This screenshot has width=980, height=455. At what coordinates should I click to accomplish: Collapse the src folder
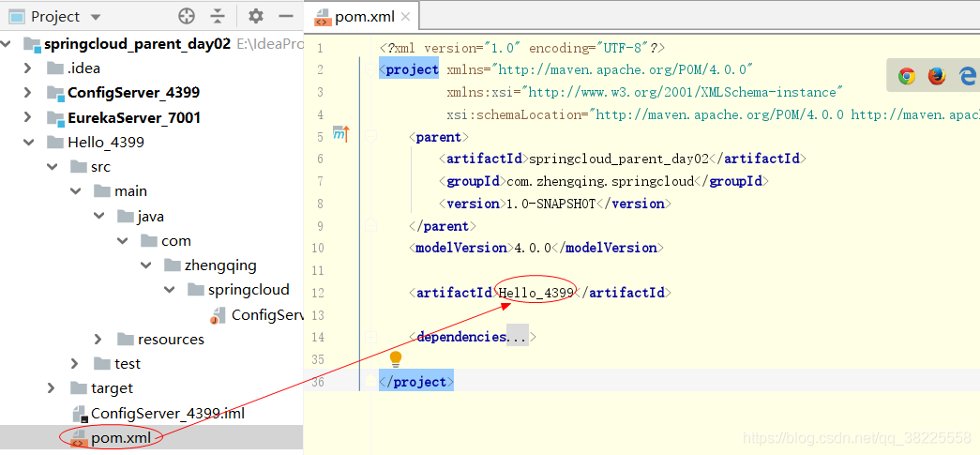click(x=52, y=167)
